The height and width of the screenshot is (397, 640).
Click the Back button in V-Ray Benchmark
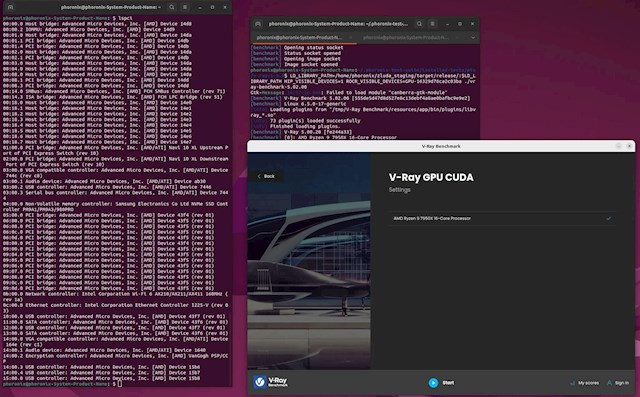point(266,176)
